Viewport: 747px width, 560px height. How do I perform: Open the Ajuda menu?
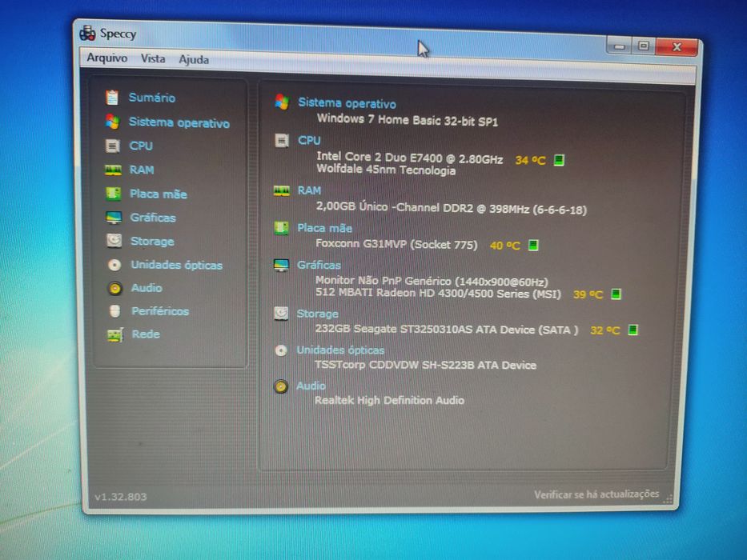click(194, 59)
